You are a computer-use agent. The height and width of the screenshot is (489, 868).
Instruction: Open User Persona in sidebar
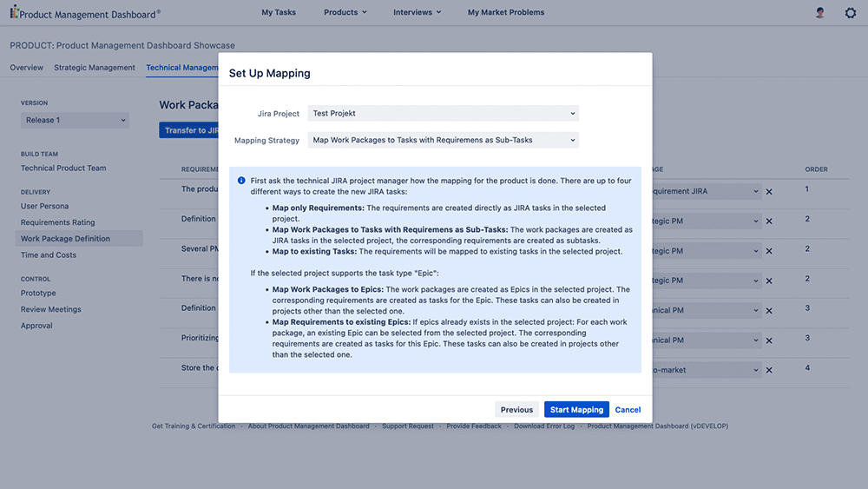[x=44, y=206]
